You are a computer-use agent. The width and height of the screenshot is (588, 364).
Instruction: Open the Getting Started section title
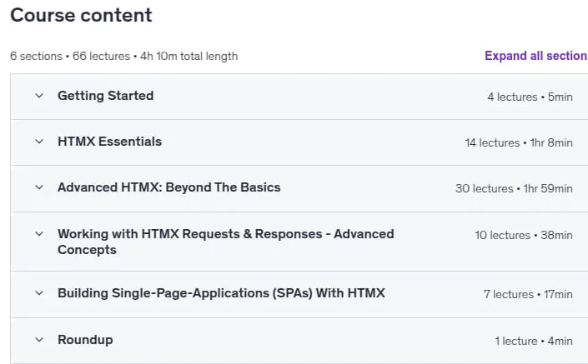pyautogui.click(x=106, y=96)
